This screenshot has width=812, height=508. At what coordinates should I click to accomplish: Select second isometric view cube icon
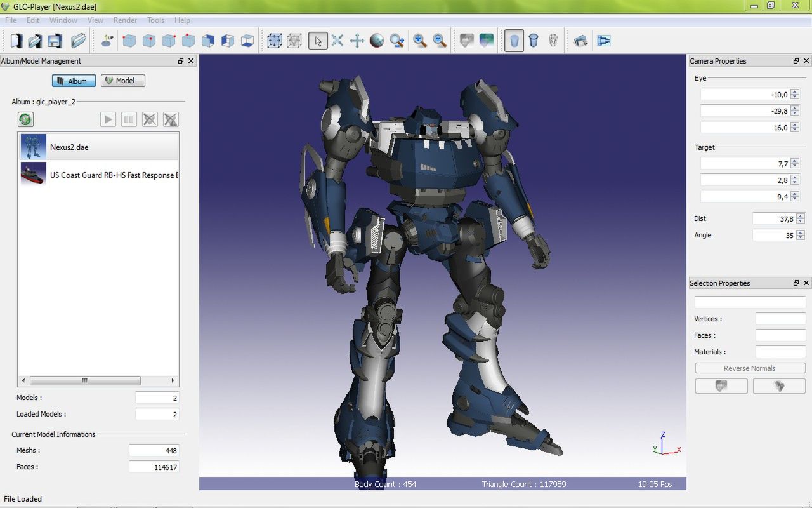[148, 41]
